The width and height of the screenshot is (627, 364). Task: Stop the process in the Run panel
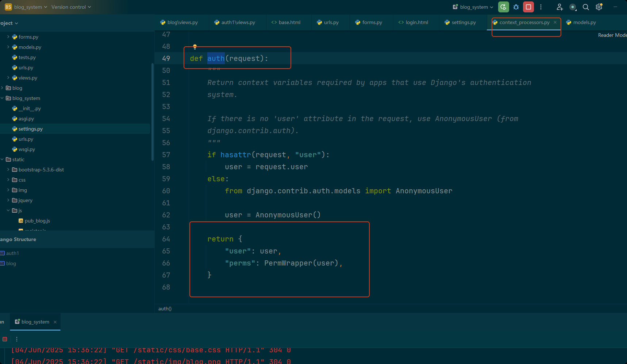coord(5,339)
